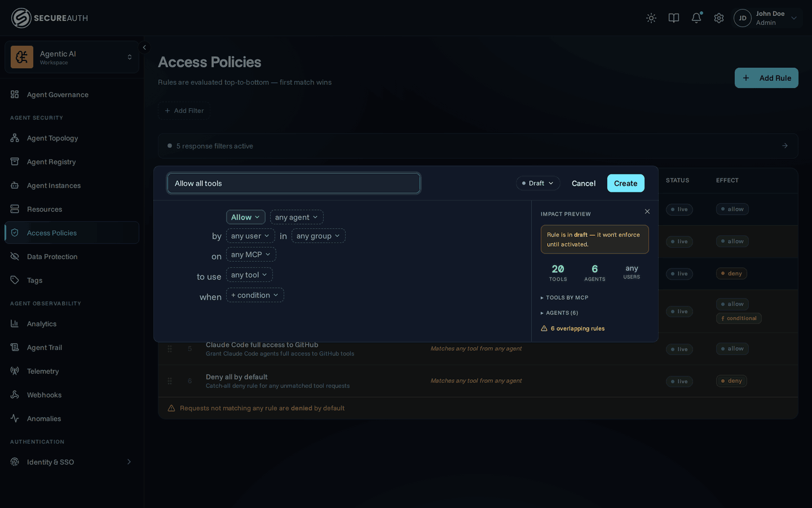Add a condition via + condition

click(255, 295)
